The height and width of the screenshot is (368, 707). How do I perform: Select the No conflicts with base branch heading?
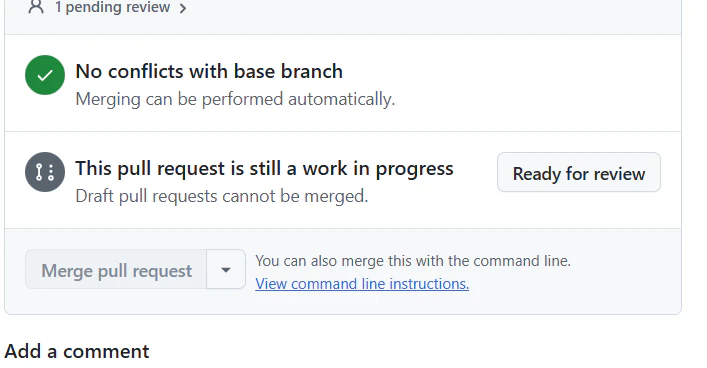[209, 71]
